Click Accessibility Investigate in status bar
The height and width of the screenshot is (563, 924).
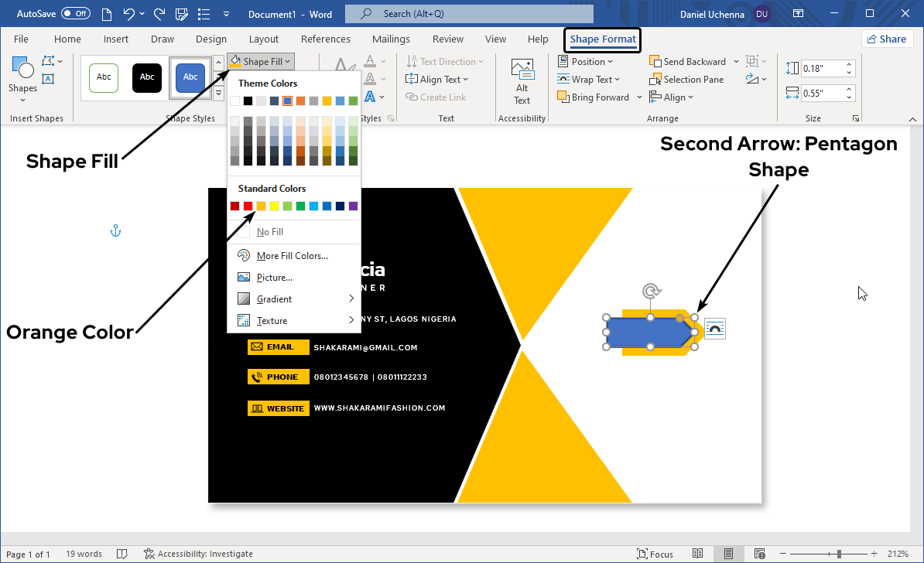pos(198,554)
